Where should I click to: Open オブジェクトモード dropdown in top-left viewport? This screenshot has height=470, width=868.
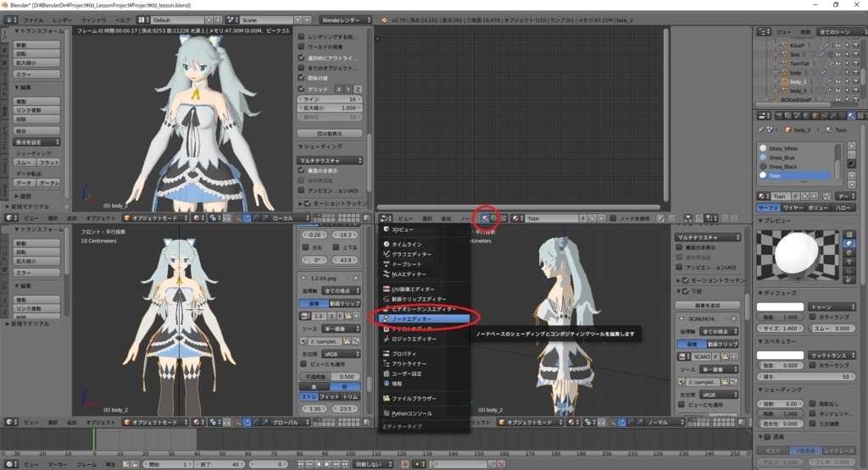click(x=155, y=218)
